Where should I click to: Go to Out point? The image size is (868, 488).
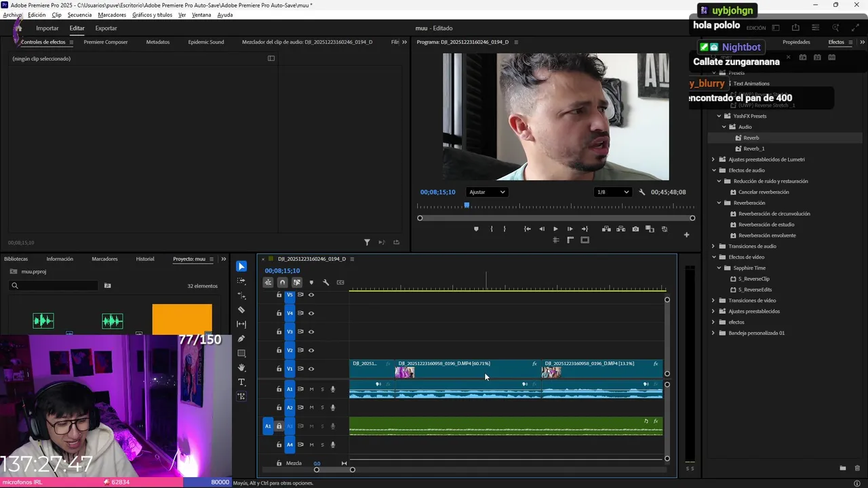click(x=585, y=229)
